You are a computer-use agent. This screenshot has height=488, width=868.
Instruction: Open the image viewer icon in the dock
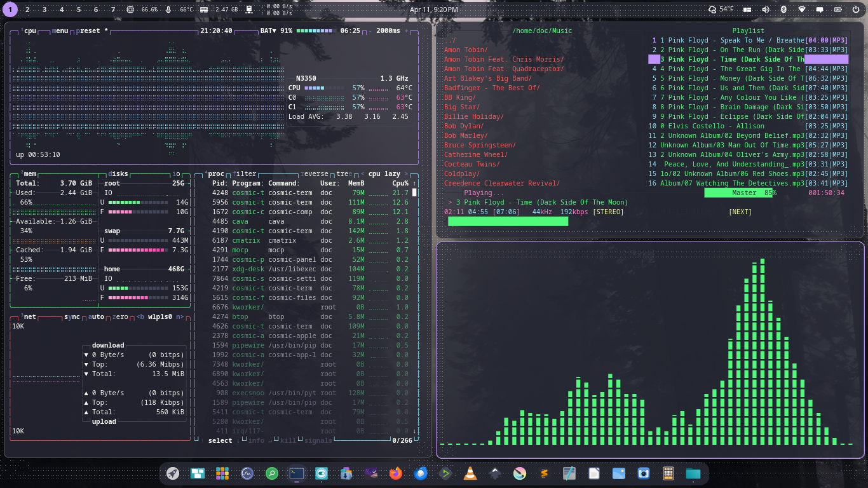(619, 473)
